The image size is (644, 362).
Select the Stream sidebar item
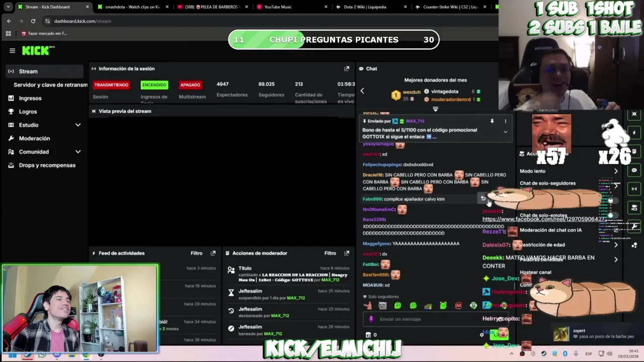point(44,71)
